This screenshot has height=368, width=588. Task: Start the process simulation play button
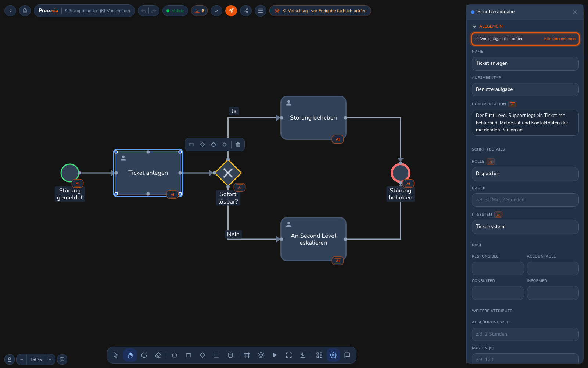click(275, 355)
